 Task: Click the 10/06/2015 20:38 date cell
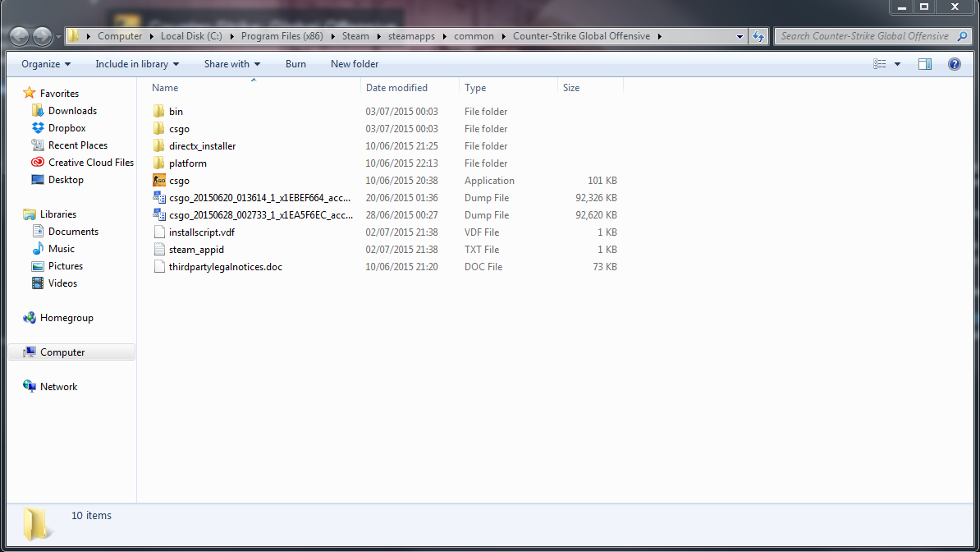[402, 180]
